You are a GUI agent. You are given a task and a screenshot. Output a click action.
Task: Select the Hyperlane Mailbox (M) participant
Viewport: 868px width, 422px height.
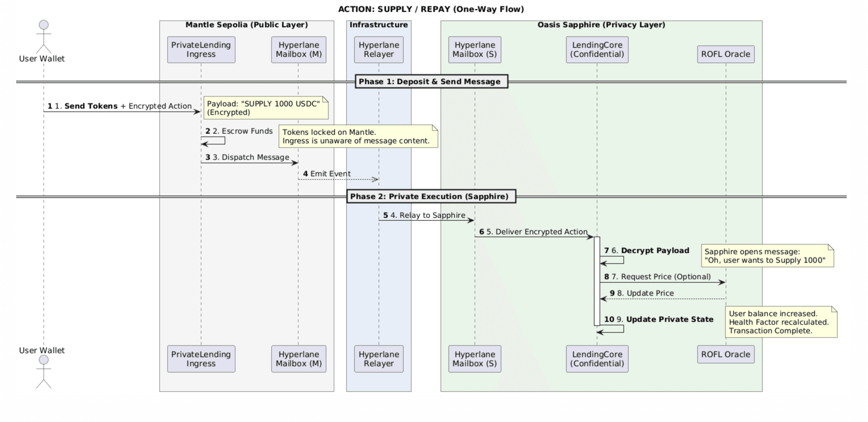299,49
